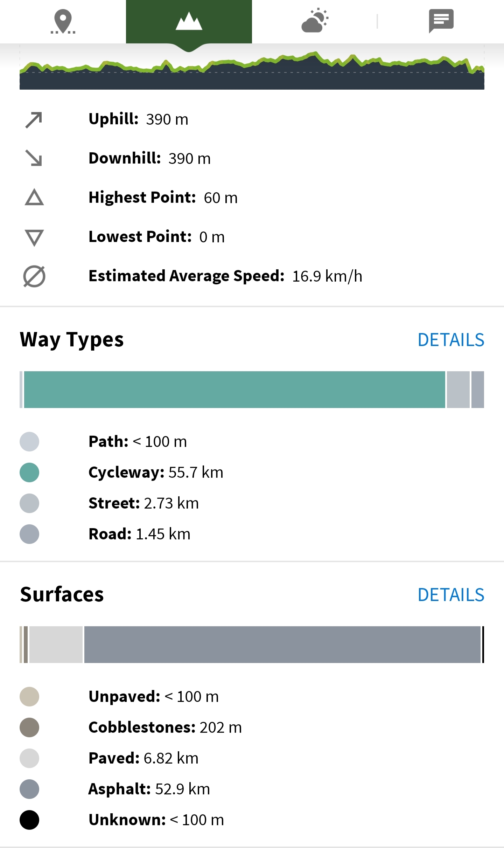Open Surfaces DETAILS link
The width and height of the screenshot is (504, 848).
click(451, 595)
